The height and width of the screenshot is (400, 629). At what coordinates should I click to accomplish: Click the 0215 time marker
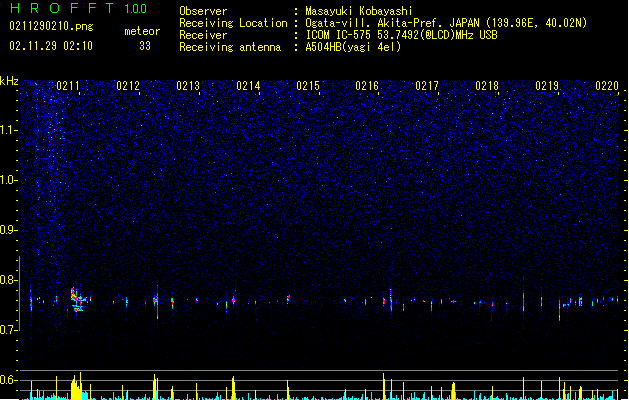(x=308, y=86)
